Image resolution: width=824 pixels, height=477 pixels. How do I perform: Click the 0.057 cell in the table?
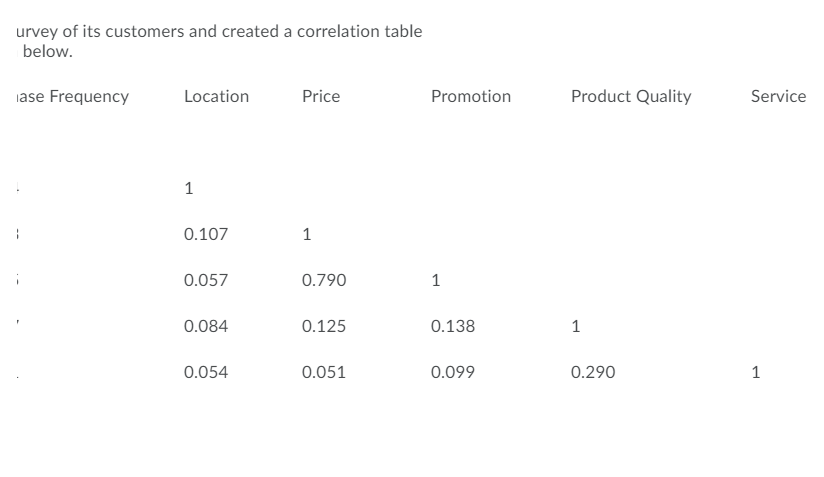pyautogui.click(x=206, y=281)
